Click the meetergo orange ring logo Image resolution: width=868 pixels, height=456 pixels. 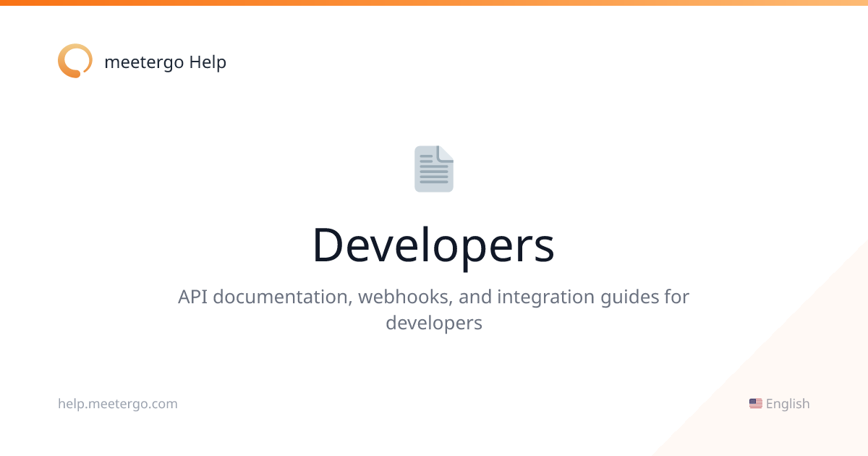(75, 62)
